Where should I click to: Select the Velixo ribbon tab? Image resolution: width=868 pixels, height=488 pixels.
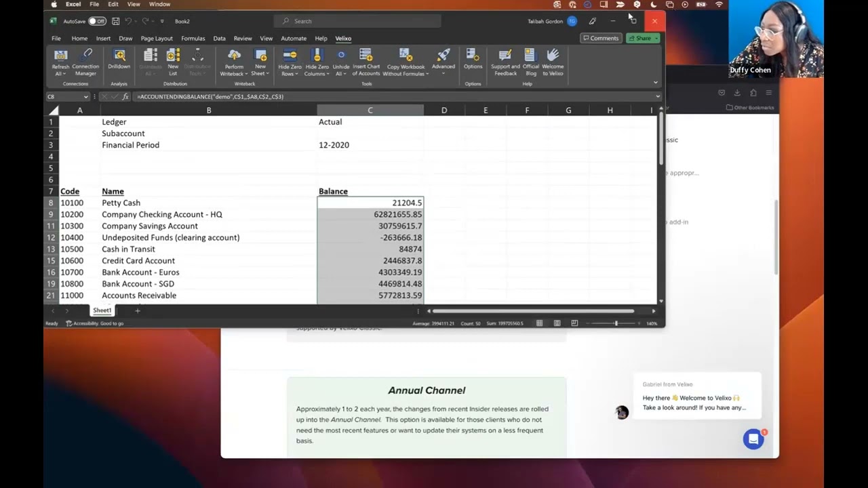point(343,39)
